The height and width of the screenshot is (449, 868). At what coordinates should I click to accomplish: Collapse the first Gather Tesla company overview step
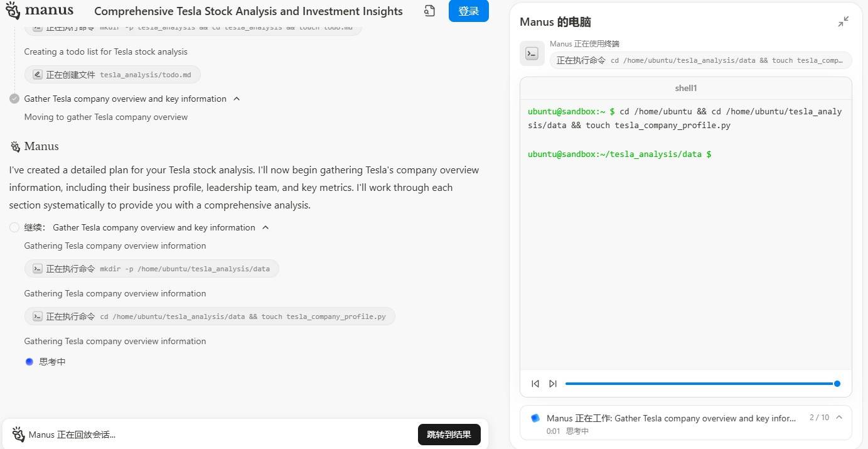point(237,99)
